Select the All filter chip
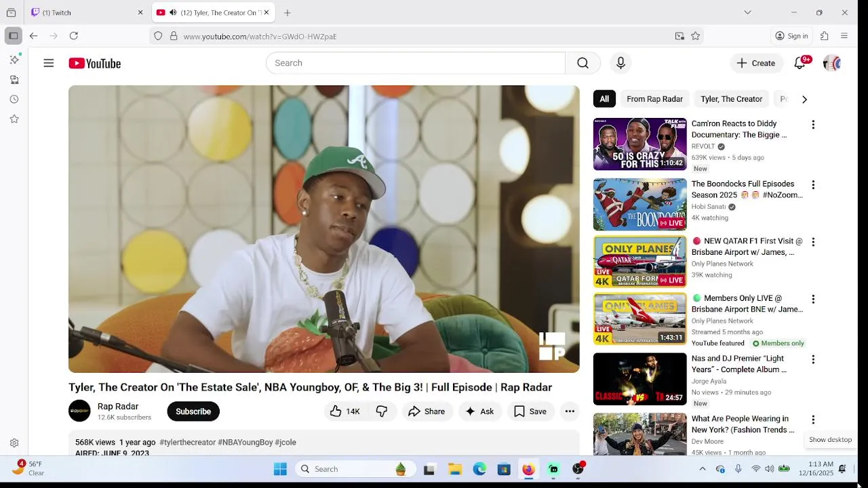 604,99
